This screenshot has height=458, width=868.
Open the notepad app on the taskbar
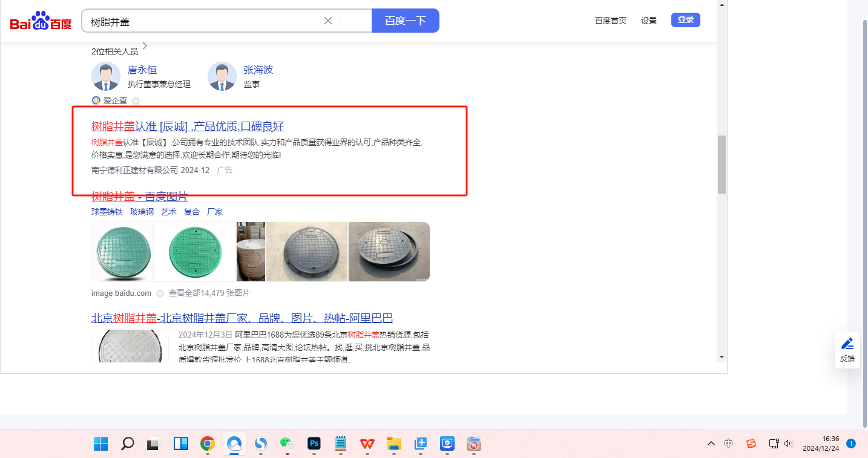point(340,444)
